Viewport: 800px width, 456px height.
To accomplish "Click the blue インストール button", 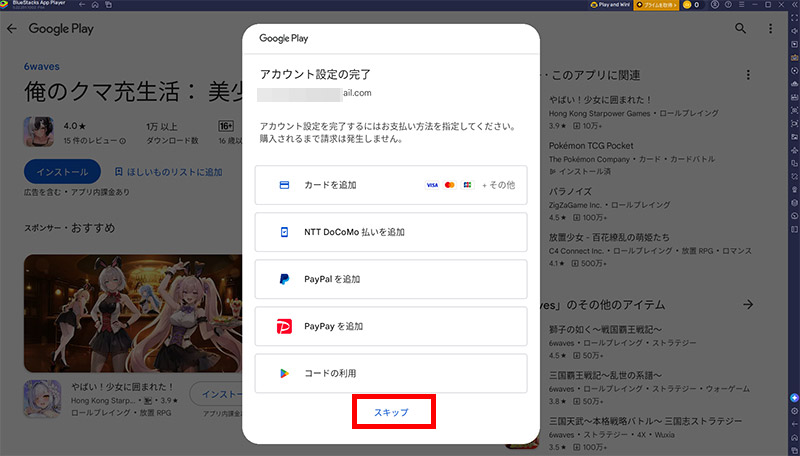I will tap(62, 172).
